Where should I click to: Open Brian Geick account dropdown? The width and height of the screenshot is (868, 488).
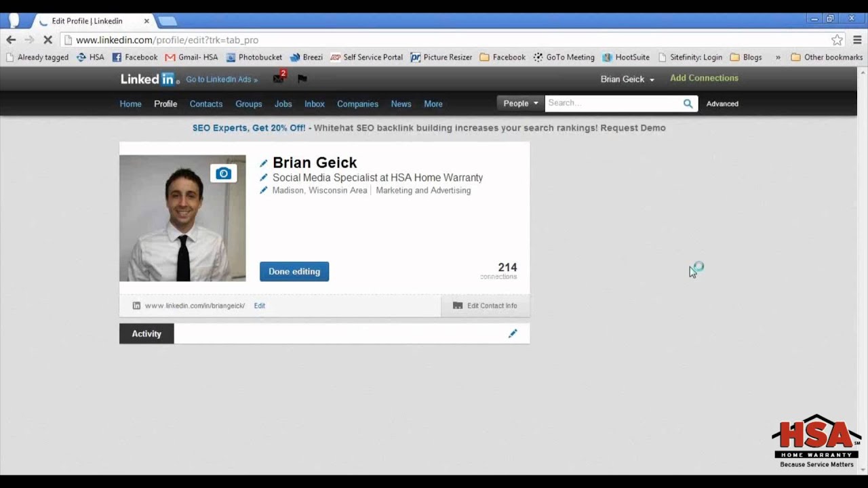click(x=627, y=79)
